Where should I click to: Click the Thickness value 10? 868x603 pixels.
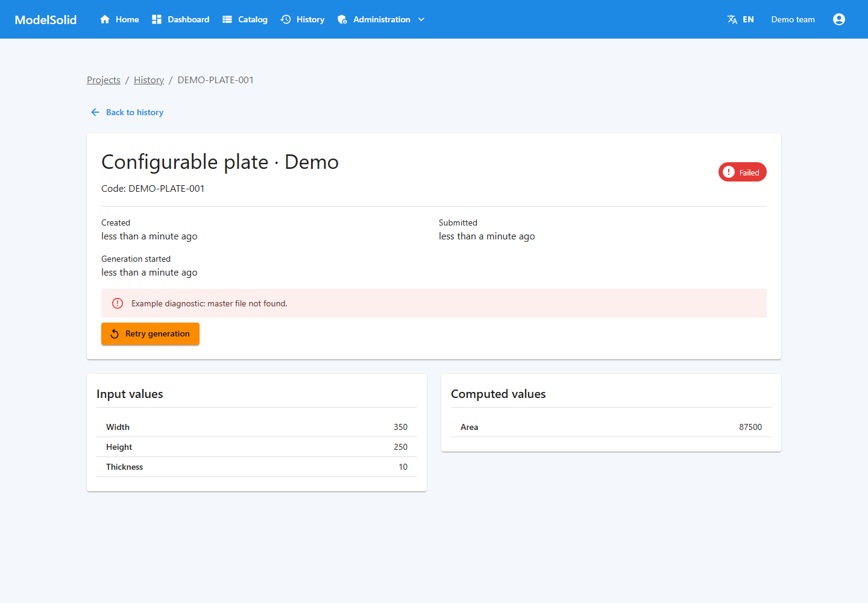403,467
